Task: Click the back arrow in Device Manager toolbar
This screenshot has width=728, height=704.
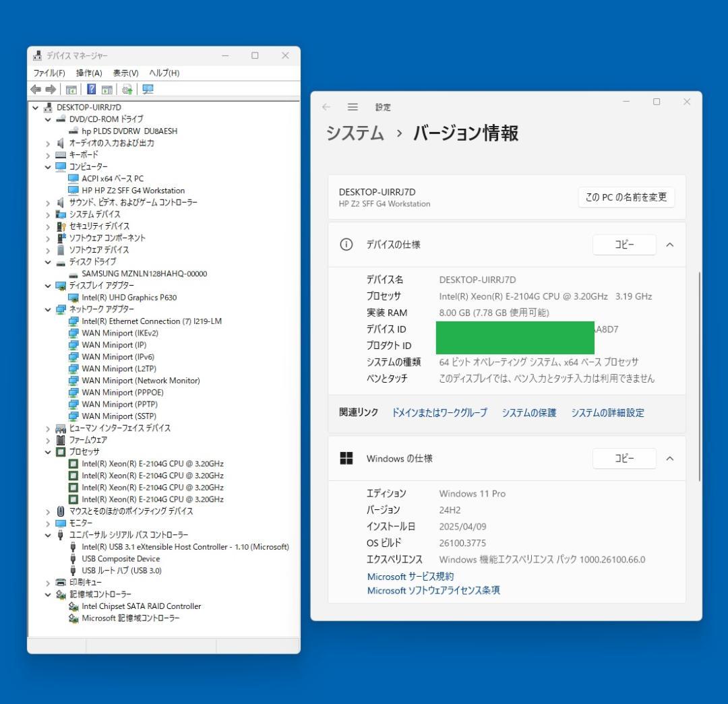Action: click(x=36, y=88)
